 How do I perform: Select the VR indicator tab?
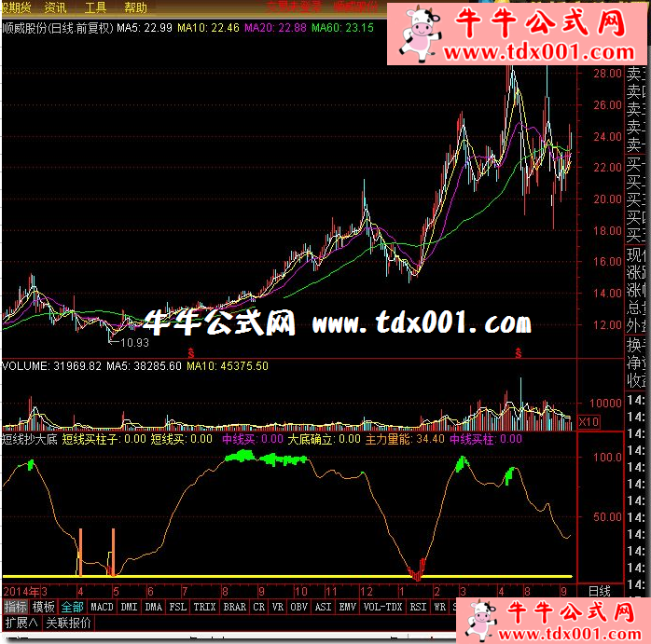point(278,607)
